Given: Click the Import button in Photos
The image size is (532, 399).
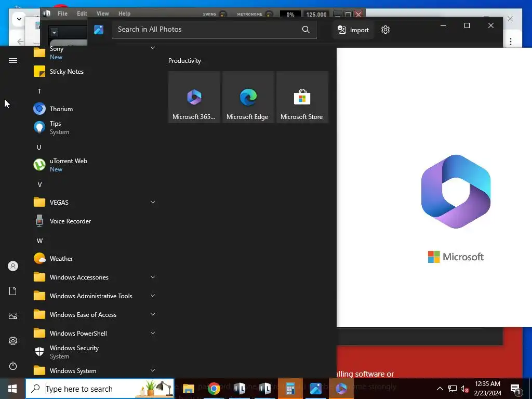Looking at the screenshot, I should click(353, 30).
